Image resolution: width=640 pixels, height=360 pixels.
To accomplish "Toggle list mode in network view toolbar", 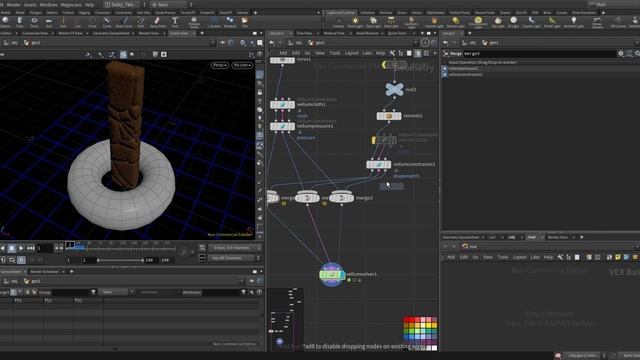I will coord(409,53).
